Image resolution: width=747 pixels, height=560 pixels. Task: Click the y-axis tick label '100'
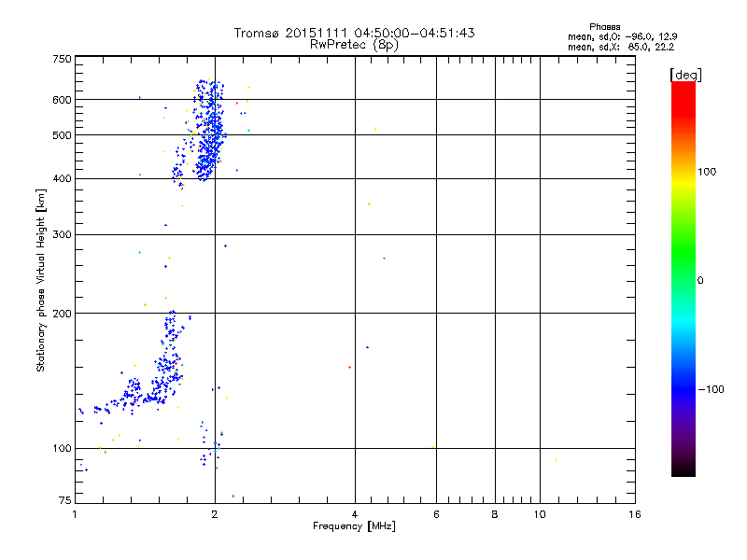62,448
